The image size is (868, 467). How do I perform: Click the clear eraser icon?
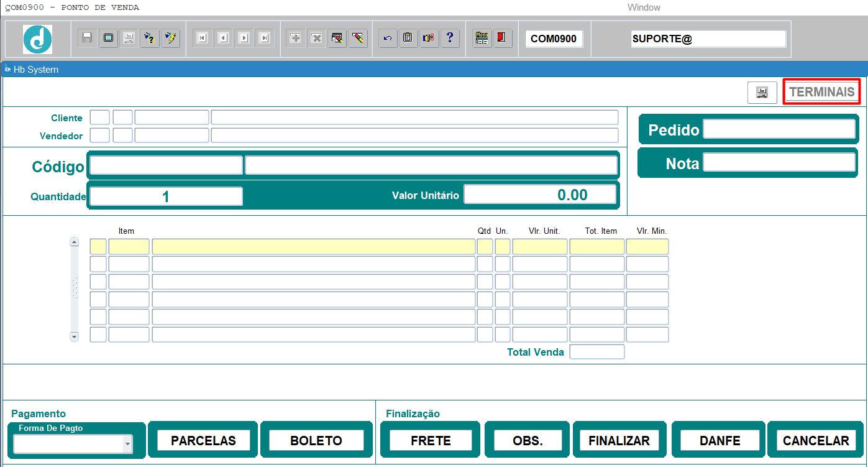pyautogui.click(x=358, y=39)
